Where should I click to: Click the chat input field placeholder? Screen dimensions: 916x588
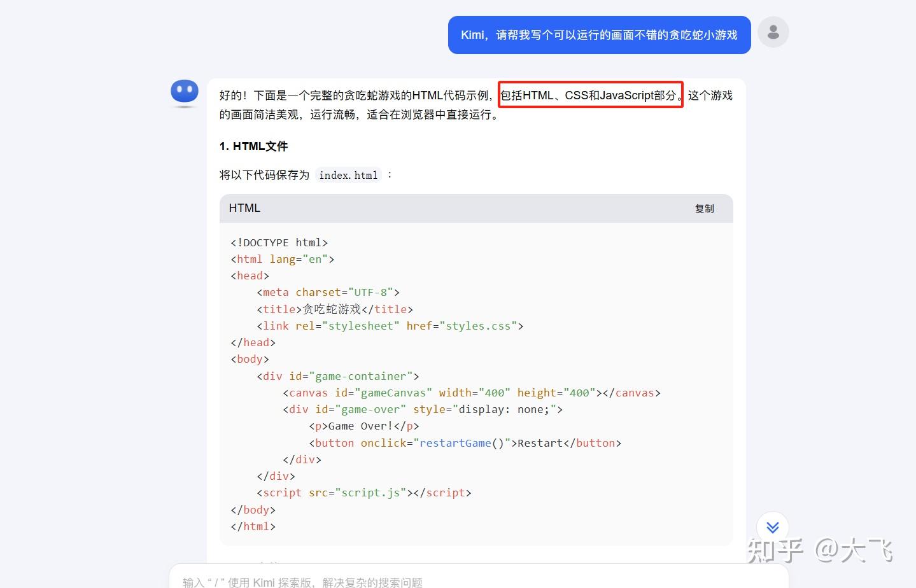coord(302,582)
